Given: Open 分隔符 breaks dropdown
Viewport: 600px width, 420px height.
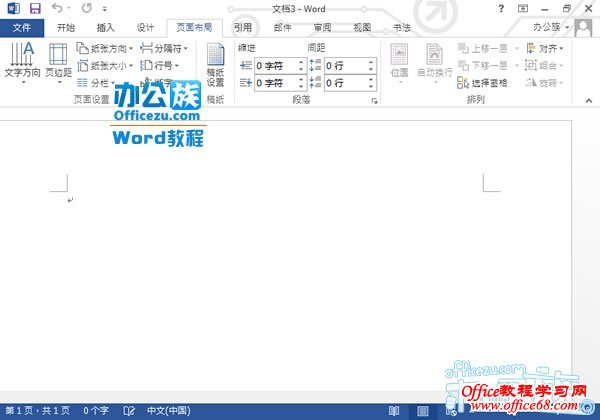Looking at the screenshot, I should [x=164, y=49].
